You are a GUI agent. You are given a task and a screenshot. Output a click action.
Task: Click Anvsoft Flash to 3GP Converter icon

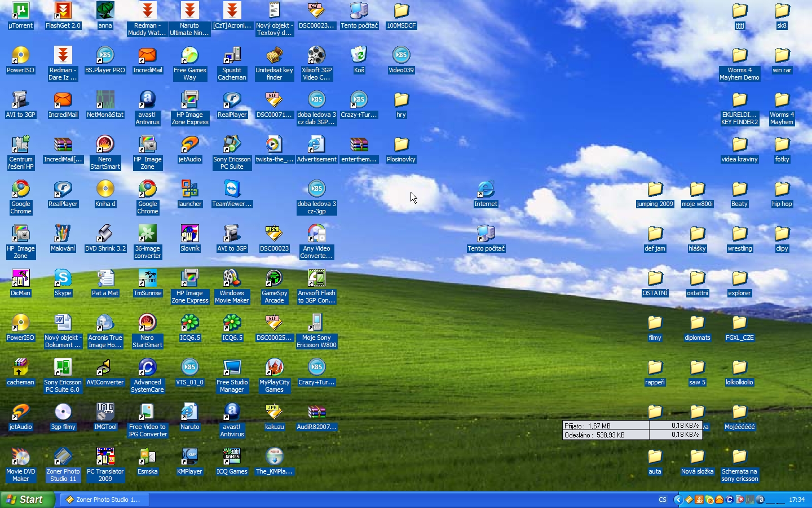point(317,287)
